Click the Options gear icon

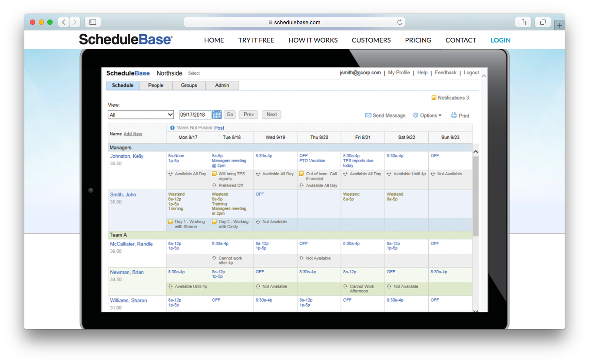[x=415, y=115]
